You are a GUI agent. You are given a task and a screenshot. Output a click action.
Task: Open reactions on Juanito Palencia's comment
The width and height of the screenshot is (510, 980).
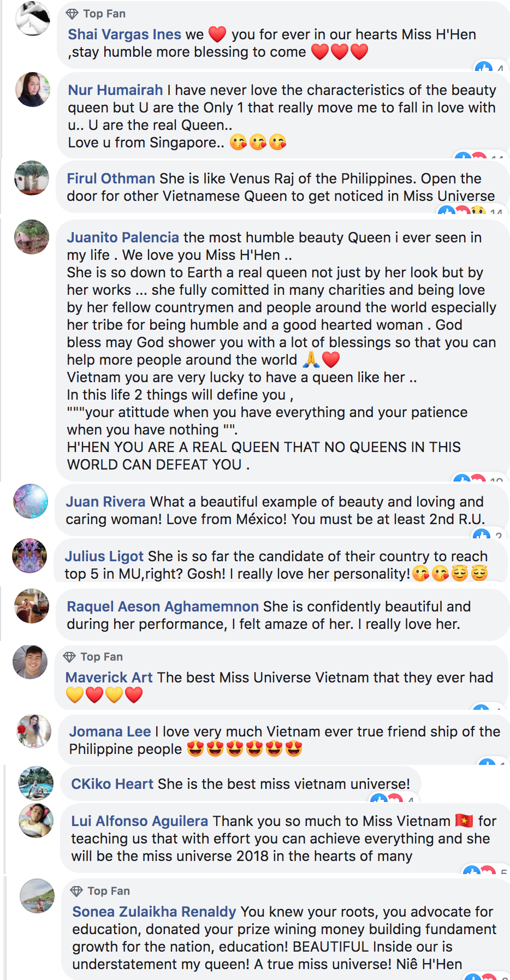[x=476, y=479]
